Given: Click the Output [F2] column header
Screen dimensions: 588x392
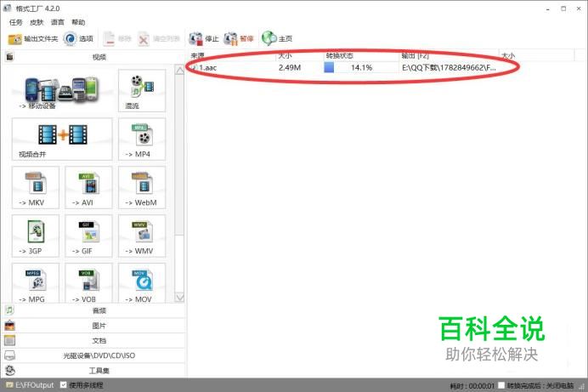Looking at the screenshot, I should [x=449, y=55].
